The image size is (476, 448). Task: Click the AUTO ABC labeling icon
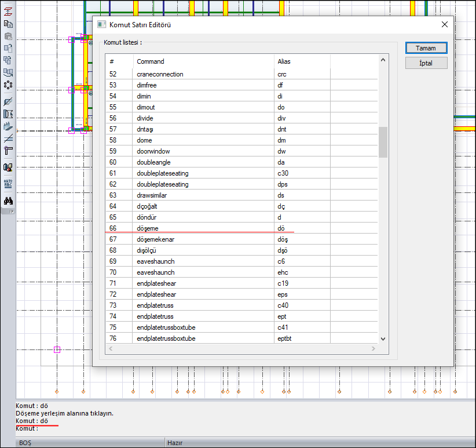click(x=8, y=184)
